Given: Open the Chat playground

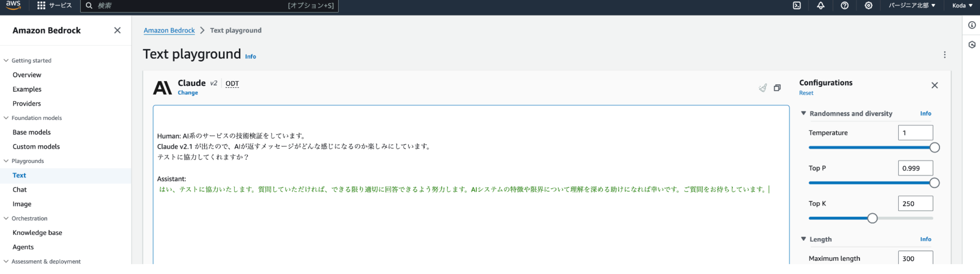Looking at the screenshot, I should click(19, 189).
